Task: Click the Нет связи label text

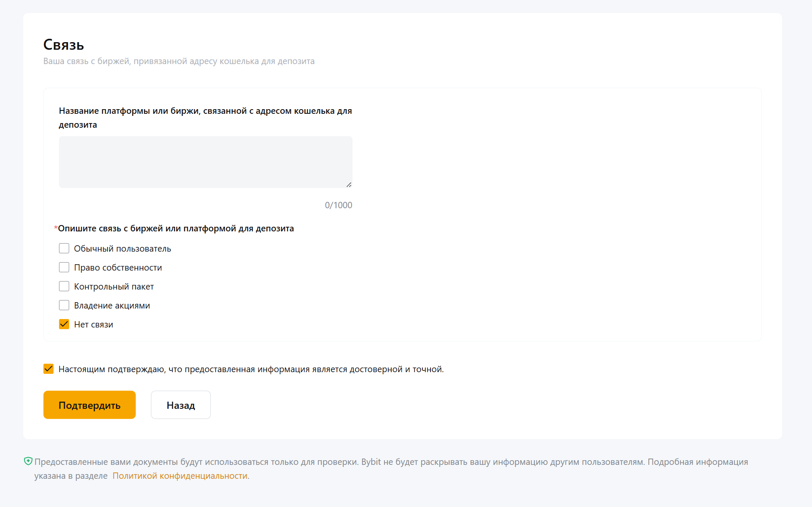Action: click(x=94, y=325)
